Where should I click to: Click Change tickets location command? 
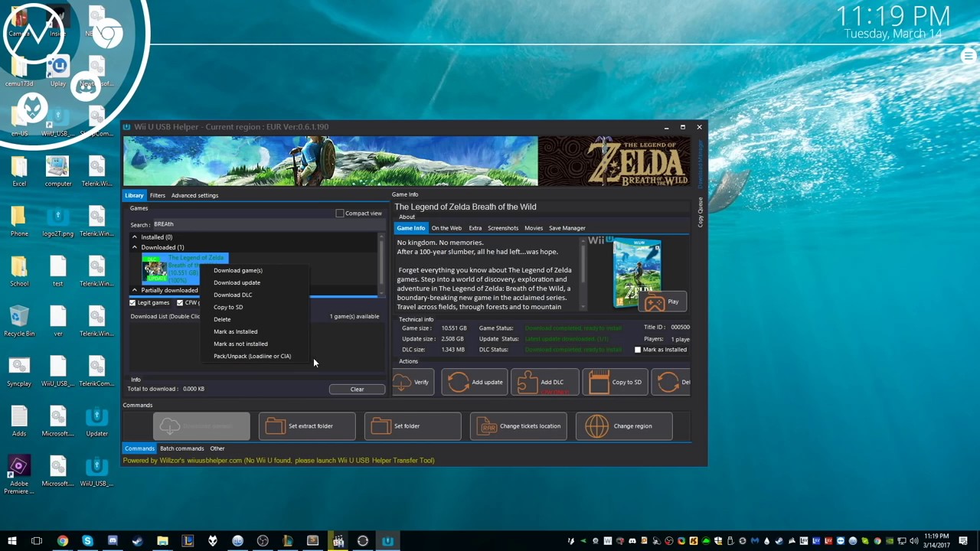coord(518,426)
